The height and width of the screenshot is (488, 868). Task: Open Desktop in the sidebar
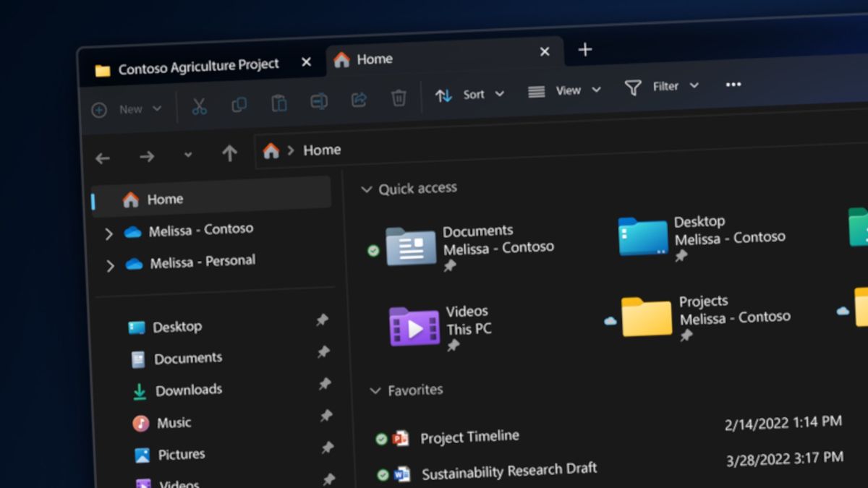177,327
